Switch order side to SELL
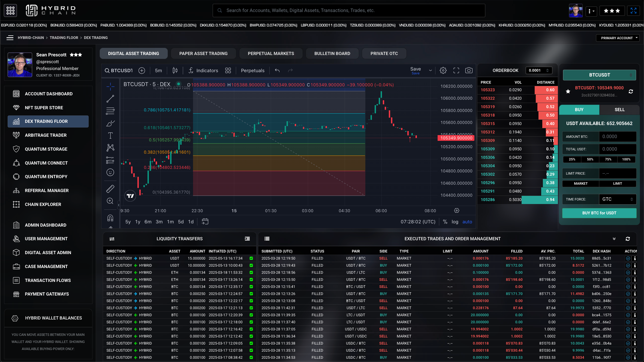This screenshot has width=644, height=362. tap(619, 109)
